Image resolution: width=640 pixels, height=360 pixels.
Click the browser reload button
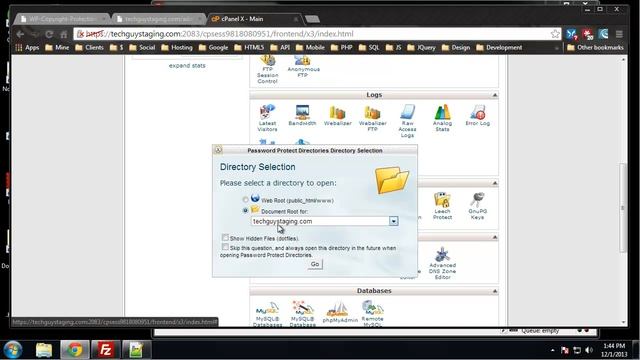pyautogui.click(x=49, y=34)
